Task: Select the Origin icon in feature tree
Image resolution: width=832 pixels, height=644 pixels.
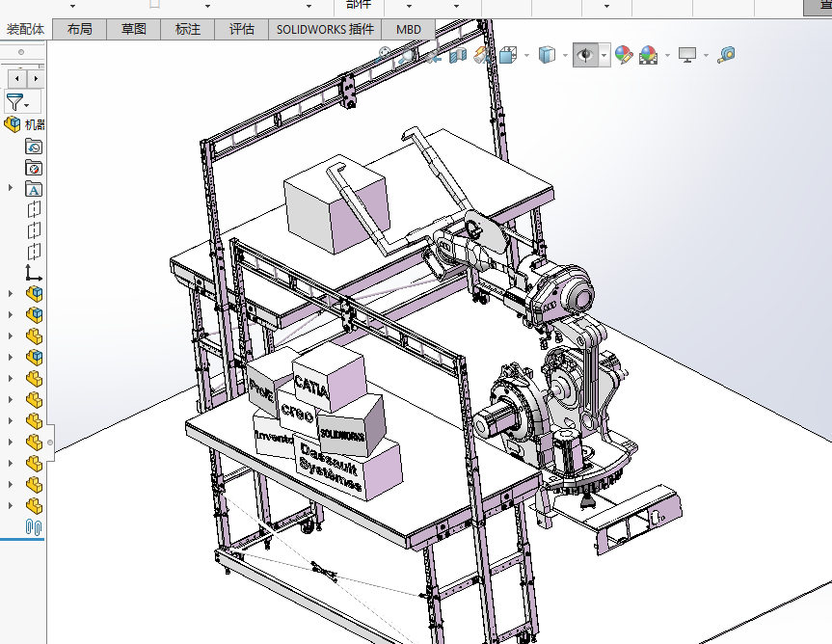Action: click(34, 273)
